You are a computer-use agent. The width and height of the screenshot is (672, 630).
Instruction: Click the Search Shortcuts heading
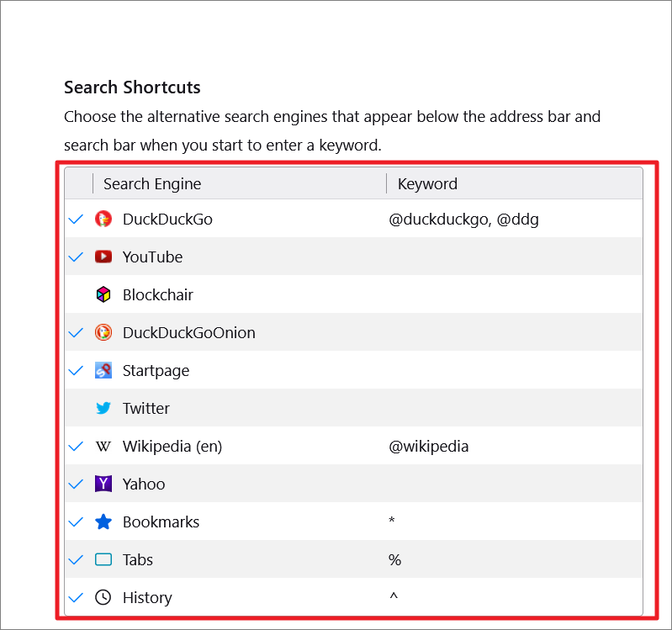coord(132,87)
